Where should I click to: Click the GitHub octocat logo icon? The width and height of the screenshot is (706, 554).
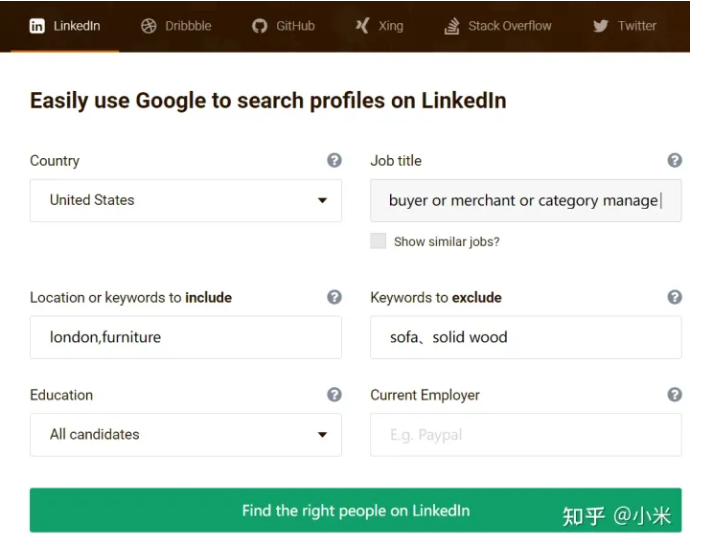point(260,26)
